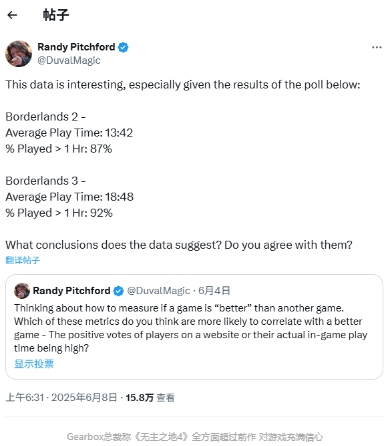The height and width of the screenshot is (446, 391).
Task: Click the Borderlands 3 stats text block
Action: tap(69, 197)
